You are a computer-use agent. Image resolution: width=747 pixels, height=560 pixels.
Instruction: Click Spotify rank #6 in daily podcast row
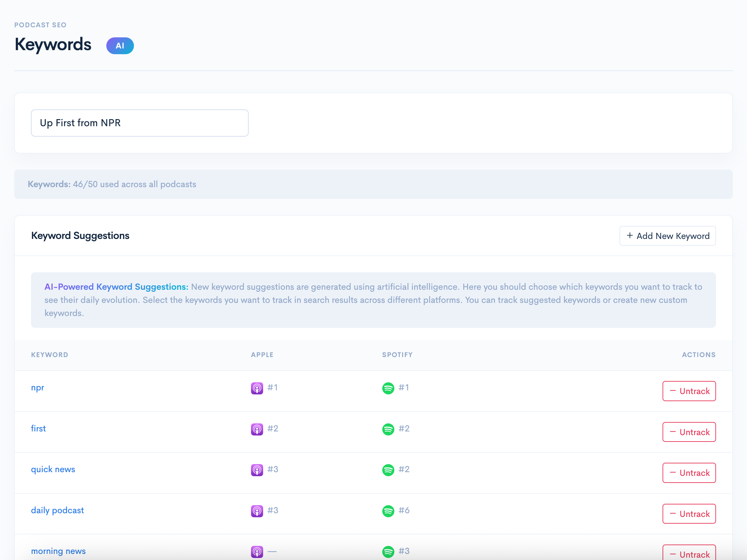(x=404, y=510)
